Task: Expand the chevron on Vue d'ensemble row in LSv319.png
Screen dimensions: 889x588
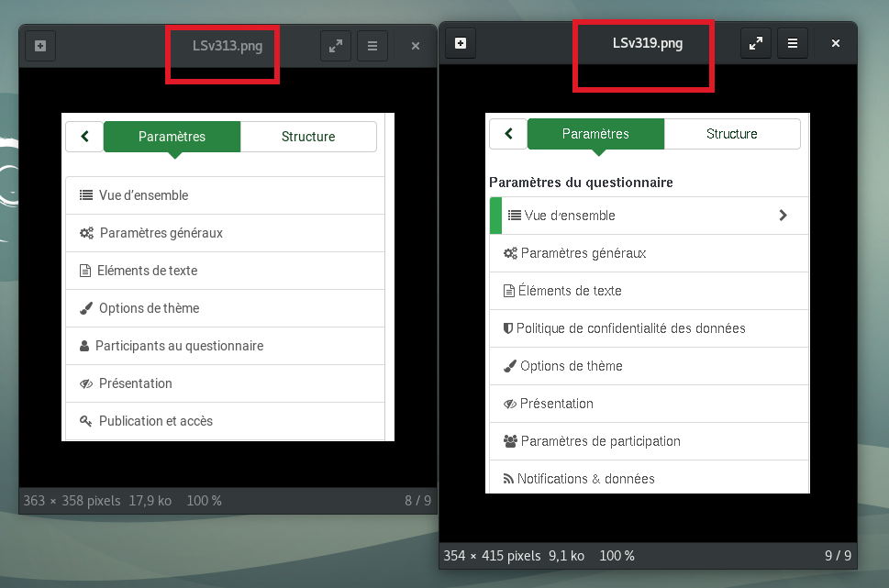Action: click(783, 216)
